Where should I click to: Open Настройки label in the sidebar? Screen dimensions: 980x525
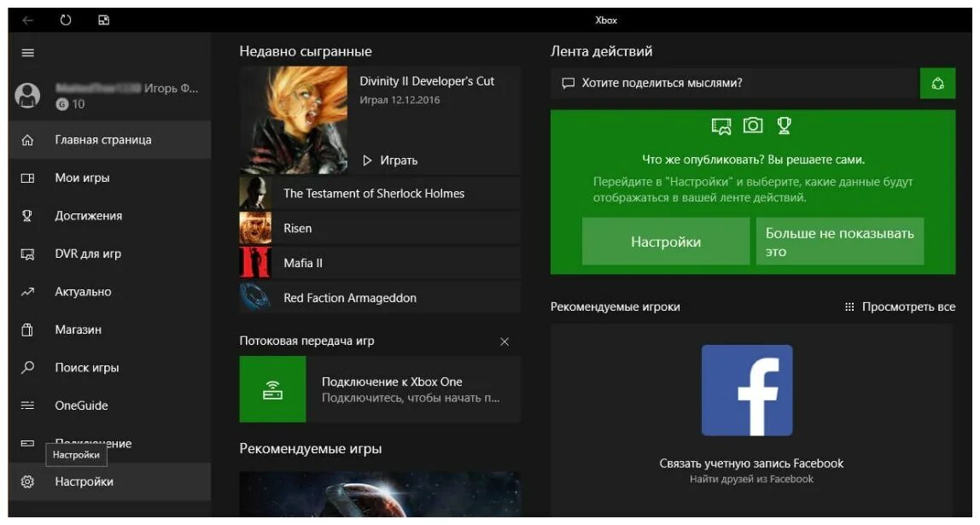tap(85, 481)
